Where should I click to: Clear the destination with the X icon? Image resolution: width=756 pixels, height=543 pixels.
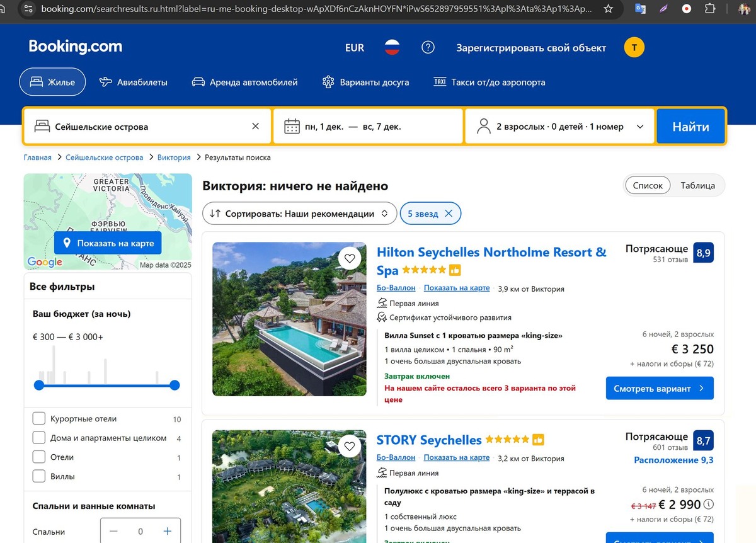point(255,126)
